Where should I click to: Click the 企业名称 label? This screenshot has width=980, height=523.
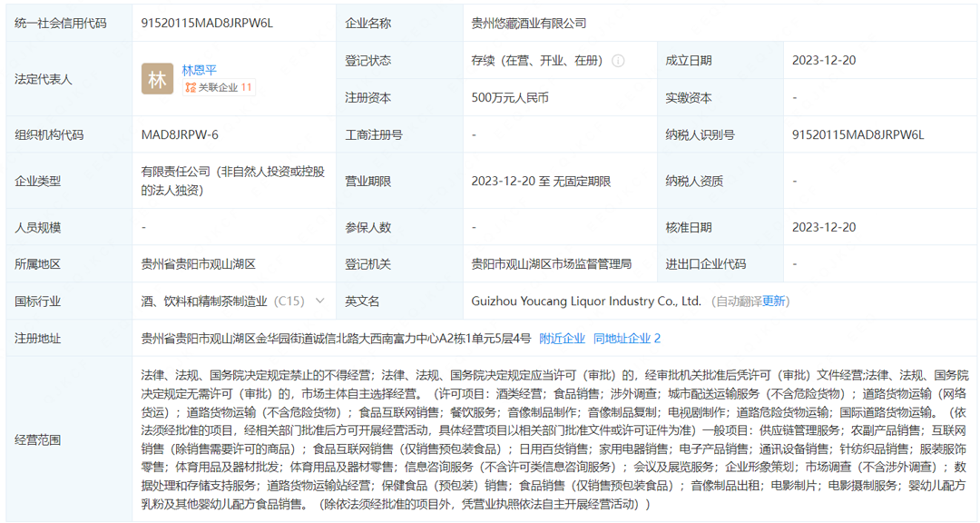(368, 23)
